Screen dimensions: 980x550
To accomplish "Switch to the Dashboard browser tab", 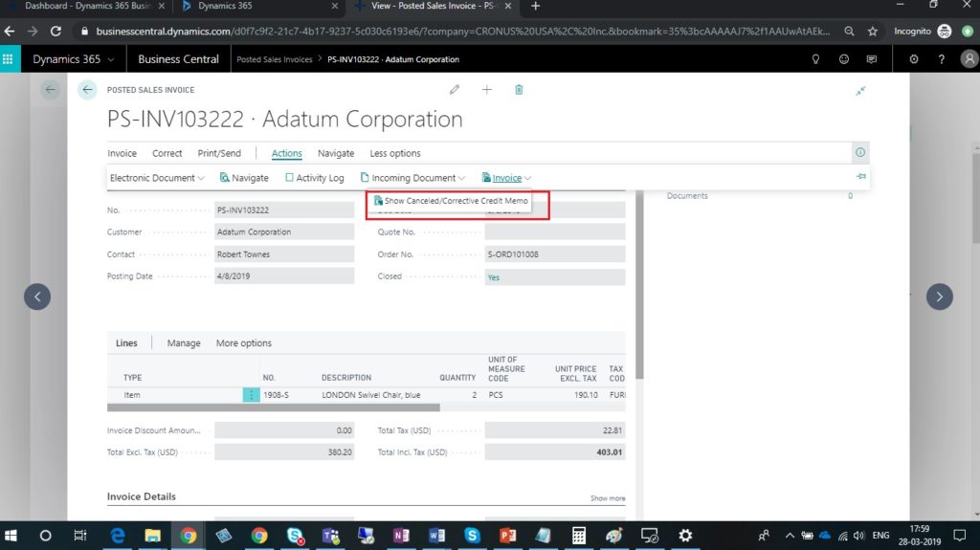I will pyautogui.click(x=87, y=7).
